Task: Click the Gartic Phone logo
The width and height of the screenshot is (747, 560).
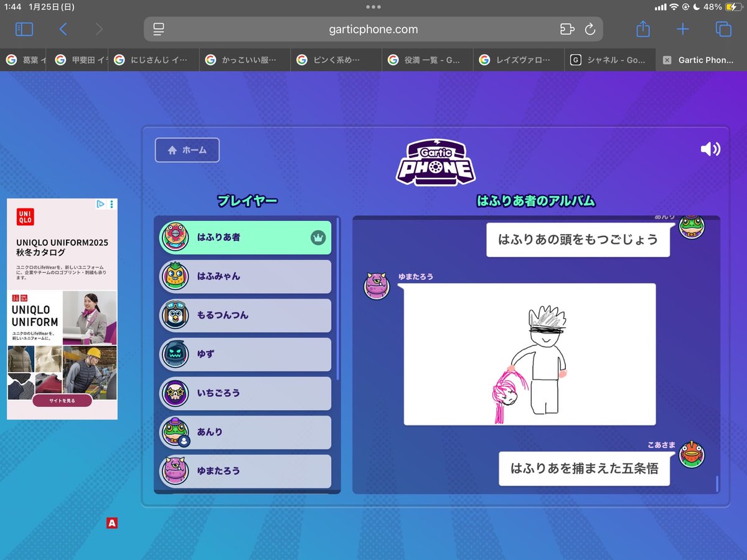Action: click(x=436, y=162)
